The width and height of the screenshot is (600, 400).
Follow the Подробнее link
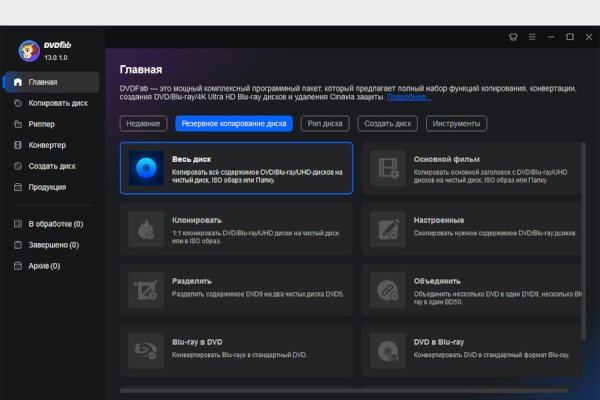pyautogui.click(x=409, y=97)
